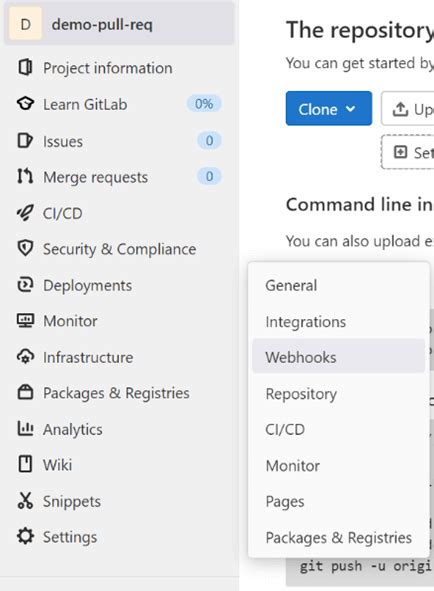Open Pages in Settings flyout
434x591 pixels.
click(x=339, y=502)
